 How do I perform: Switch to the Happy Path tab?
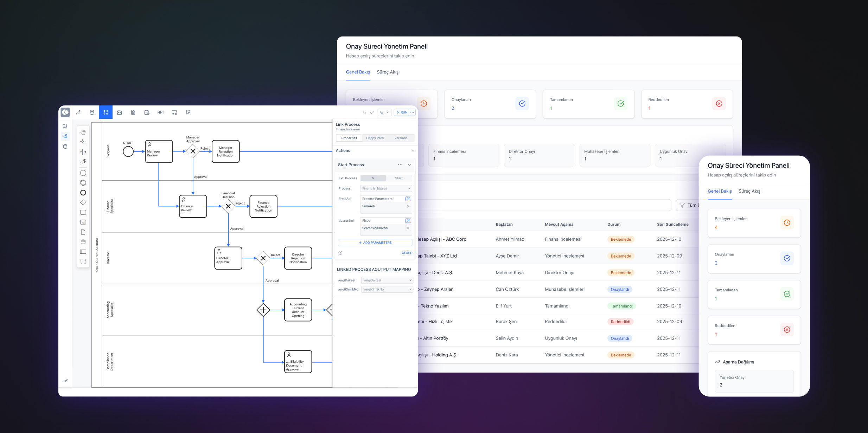[375, 138]
